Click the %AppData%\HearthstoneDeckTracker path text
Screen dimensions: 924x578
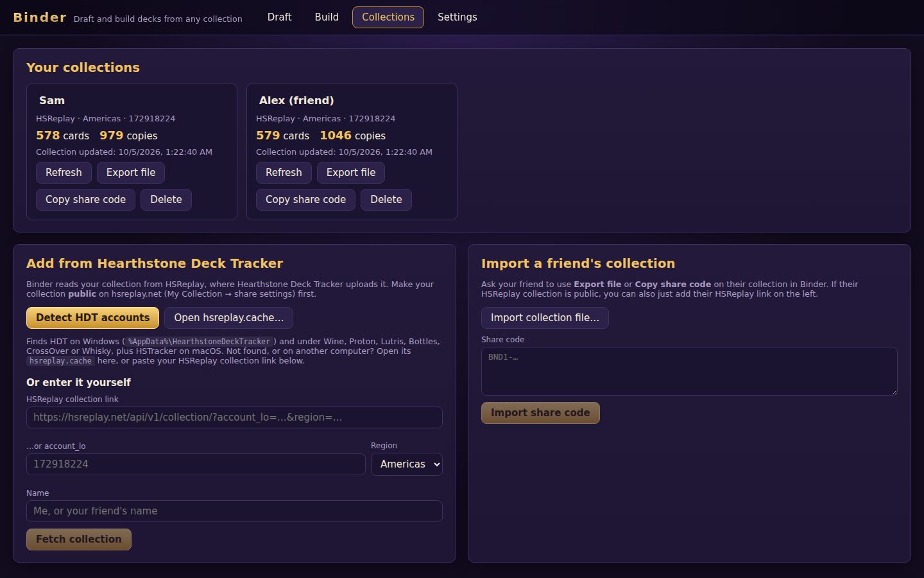tap(199, 342)
